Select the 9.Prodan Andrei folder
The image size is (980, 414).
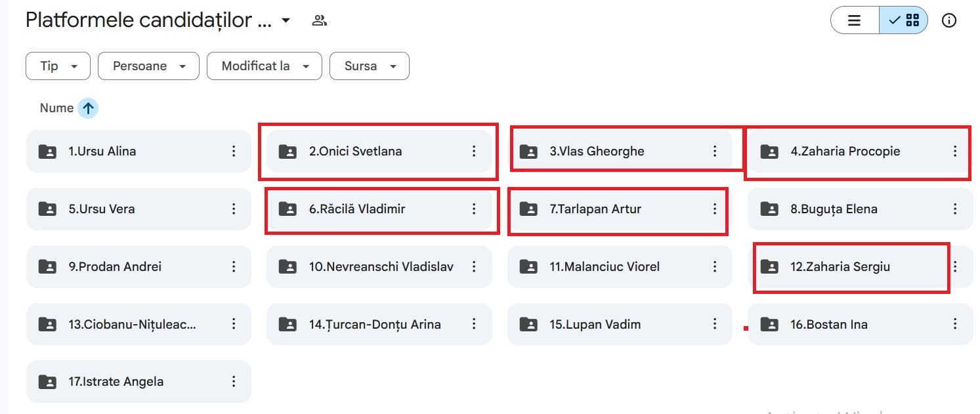tap(115, 267)
